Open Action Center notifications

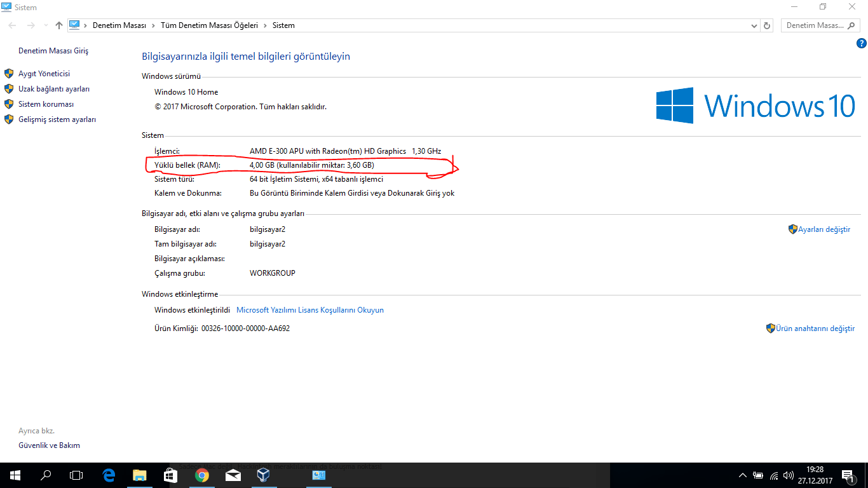[x=848, y=475]
